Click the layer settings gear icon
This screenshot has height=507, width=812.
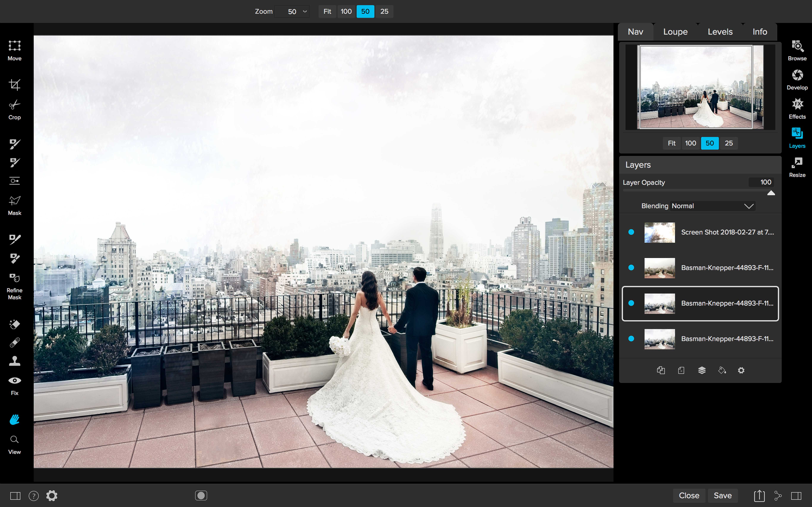741,370
